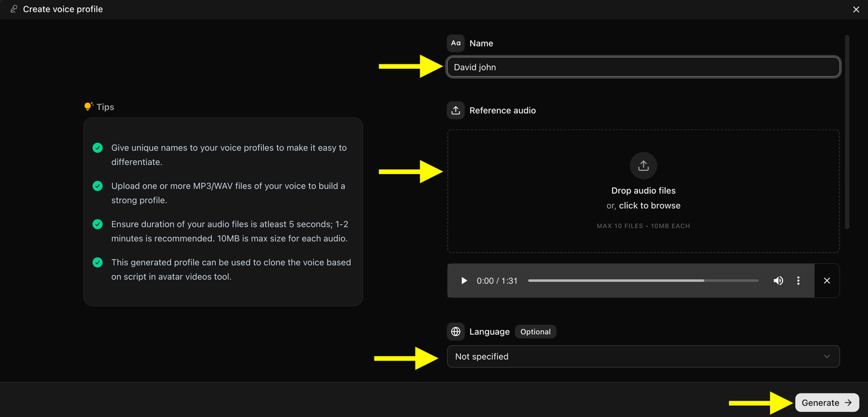Mute the audio player volume

coord(778,281)
